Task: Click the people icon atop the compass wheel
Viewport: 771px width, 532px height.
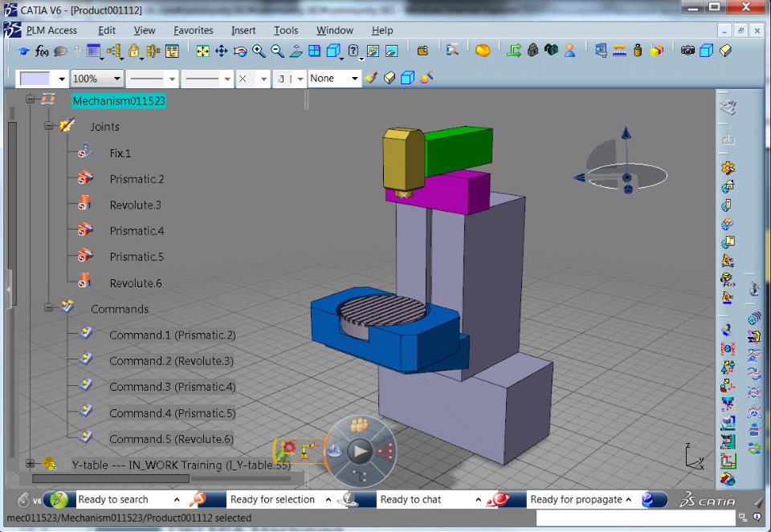Action: (360, 424)
